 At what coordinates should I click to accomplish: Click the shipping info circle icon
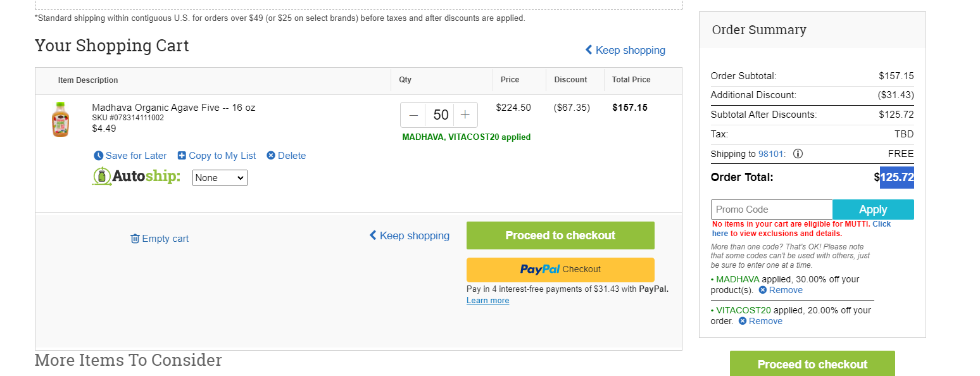(798, 154)
